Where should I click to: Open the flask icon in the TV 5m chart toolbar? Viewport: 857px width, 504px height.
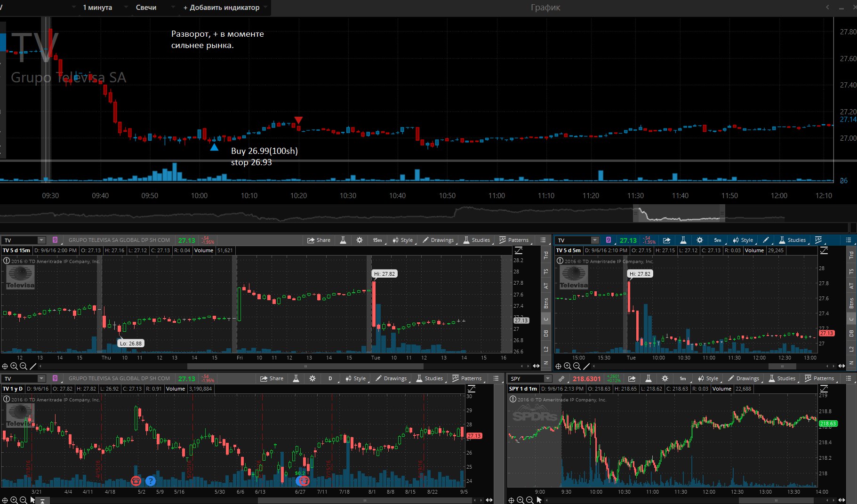point(683,240)
